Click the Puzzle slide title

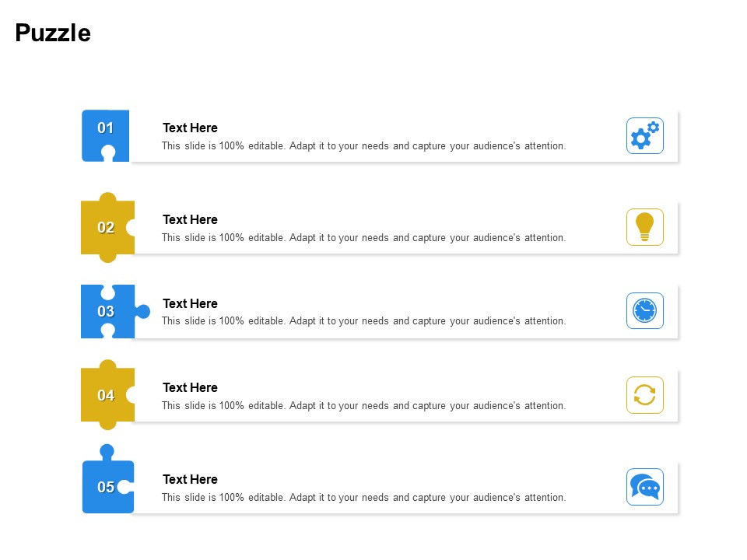53,33
